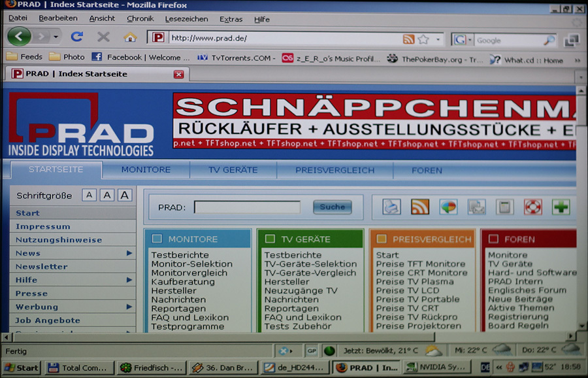Open the Chronik menu
Image resolution: width=588 pixels, height=378 pixels.
click(x=140, y=19)
